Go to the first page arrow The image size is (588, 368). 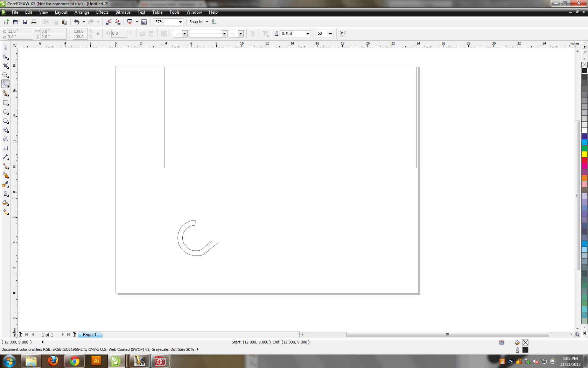(x=26, y=335)
